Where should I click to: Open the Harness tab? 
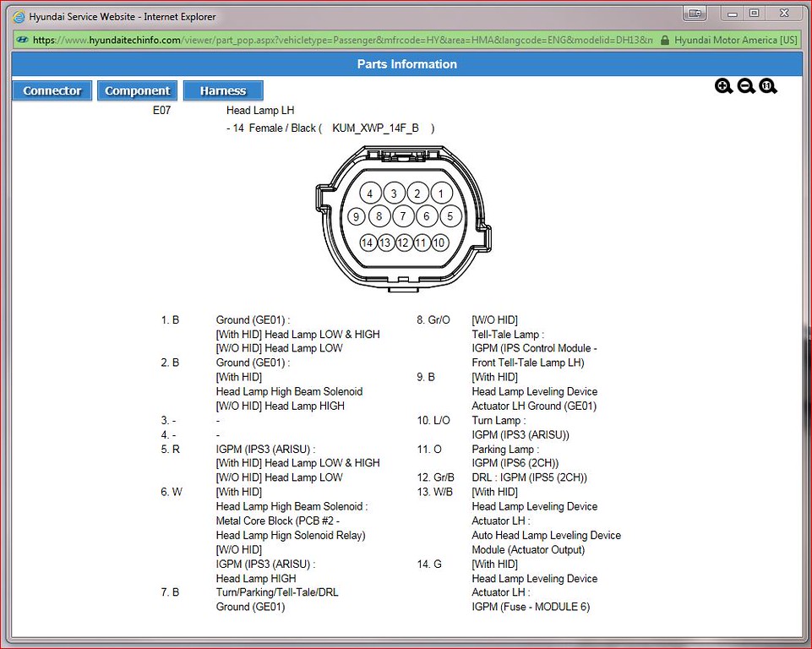(223, 90)
